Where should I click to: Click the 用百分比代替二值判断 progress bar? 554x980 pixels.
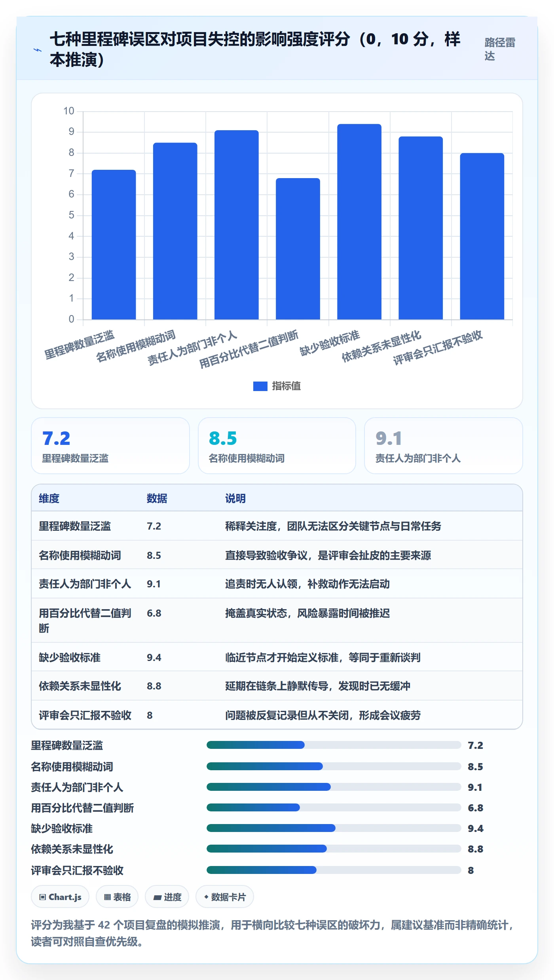[334, 807]
